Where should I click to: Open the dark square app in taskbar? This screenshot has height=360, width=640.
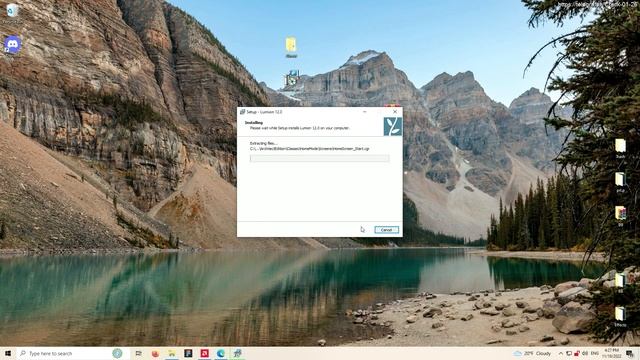[188, 353]
